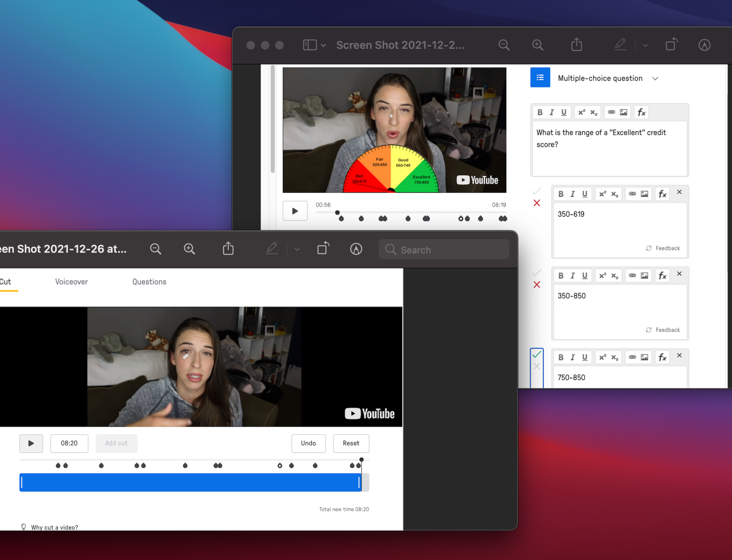Image resolution: width=732 pixels, height=560 pixels.
Task: Click green checkmark on 750-850 answer
Action: [536, 354]
